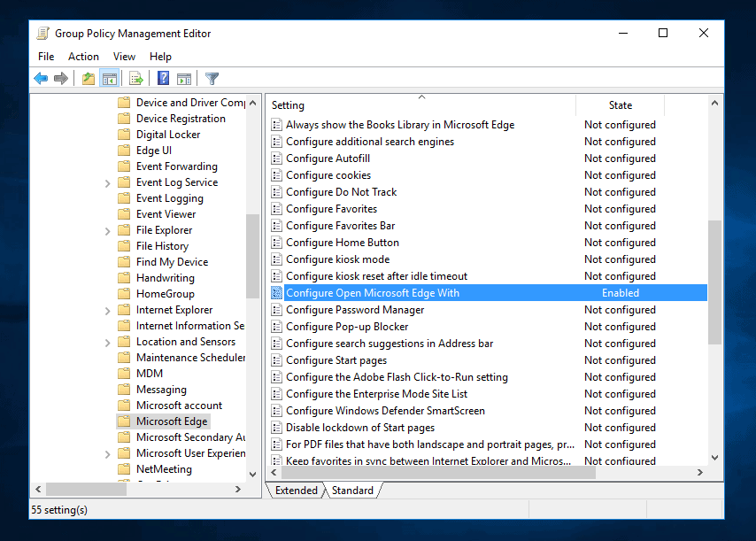
Task: Click the folder icon next to MDM
Action: [x=125, y=373]
